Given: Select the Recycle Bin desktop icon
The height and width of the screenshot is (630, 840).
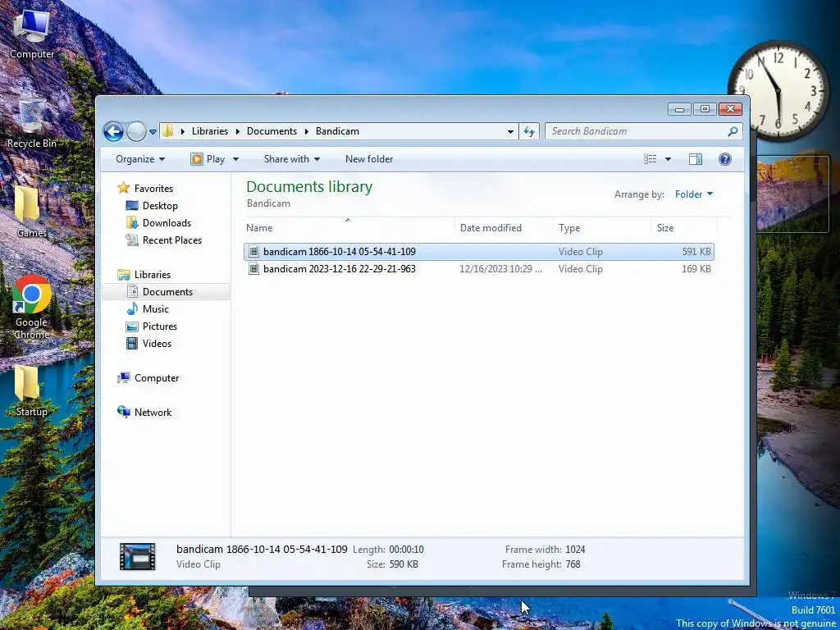Looking at the screenshot, I should pos(32,122).
